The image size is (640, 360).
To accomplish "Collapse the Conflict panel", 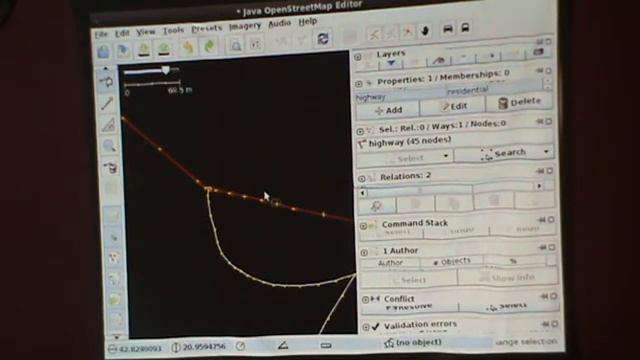I will point(365,300).
